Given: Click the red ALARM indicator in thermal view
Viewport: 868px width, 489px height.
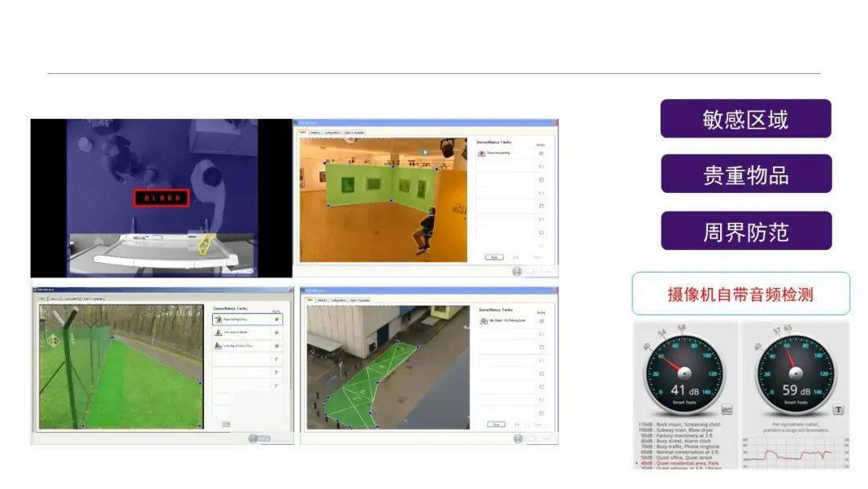Looking at the screenshot, I should tap(161, 198).
